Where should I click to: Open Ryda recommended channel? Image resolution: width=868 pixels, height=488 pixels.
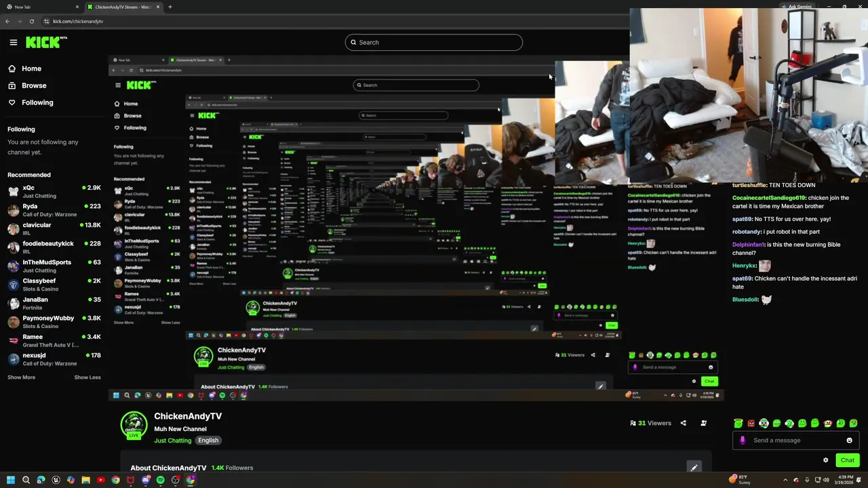54,210
